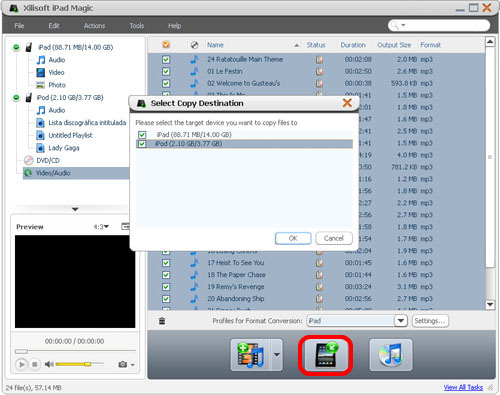Screen dimensions: 500x395
Task: Open the search options dropdown arrow
Action: point(403,25)
